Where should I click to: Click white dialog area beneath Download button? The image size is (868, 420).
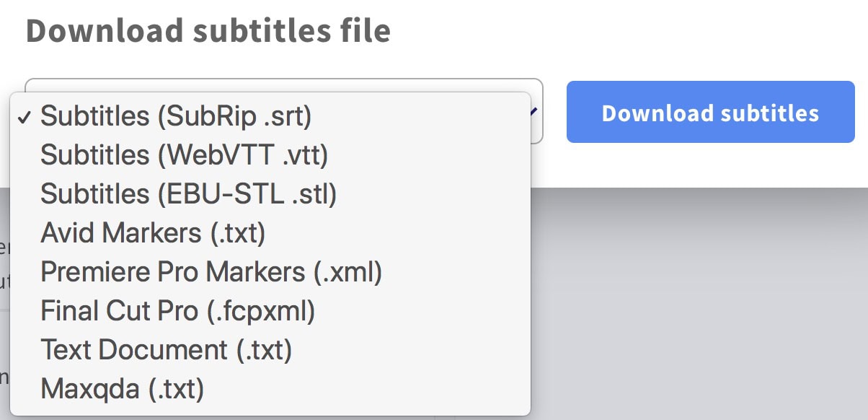pyautogui.click(x=710, y=166)
